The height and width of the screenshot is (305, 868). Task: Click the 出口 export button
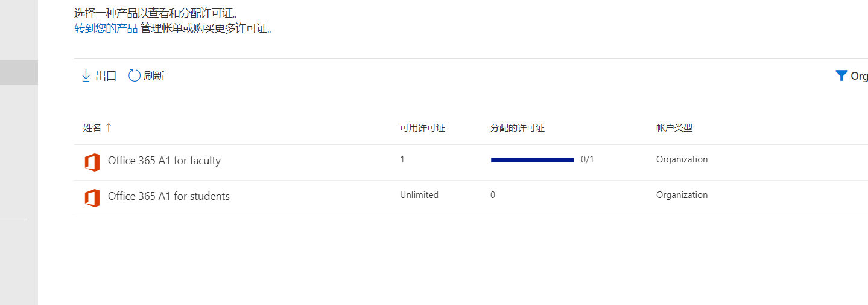[x=99, y=75]
